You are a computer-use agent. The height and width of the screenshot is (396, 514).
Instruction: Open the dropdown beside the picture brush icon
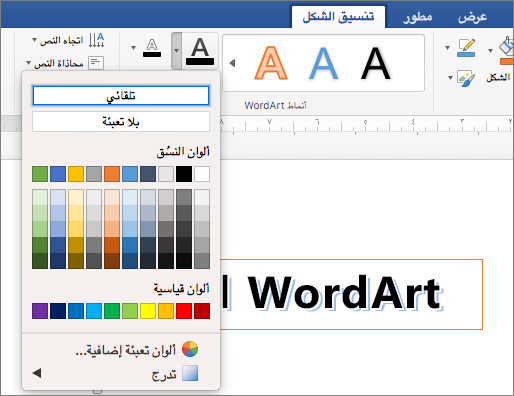[x=450, y=78]
